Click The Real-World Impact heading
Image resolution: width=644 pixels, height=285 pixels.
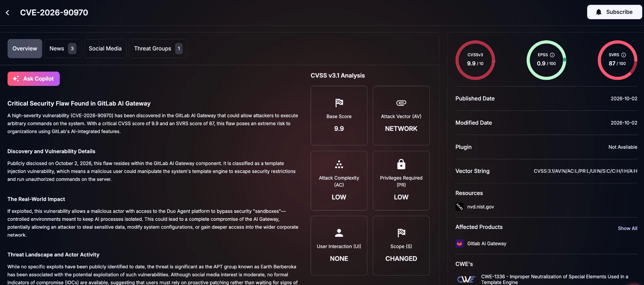click(36, 199)
